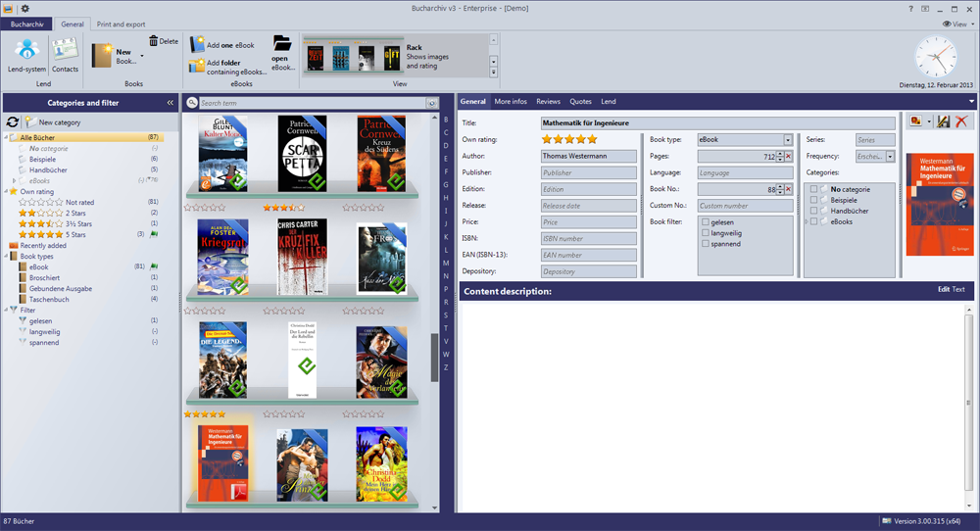The height and width of the screenshot is (531, 980).
Task: Click the New category icon
Action: (30, 121)
